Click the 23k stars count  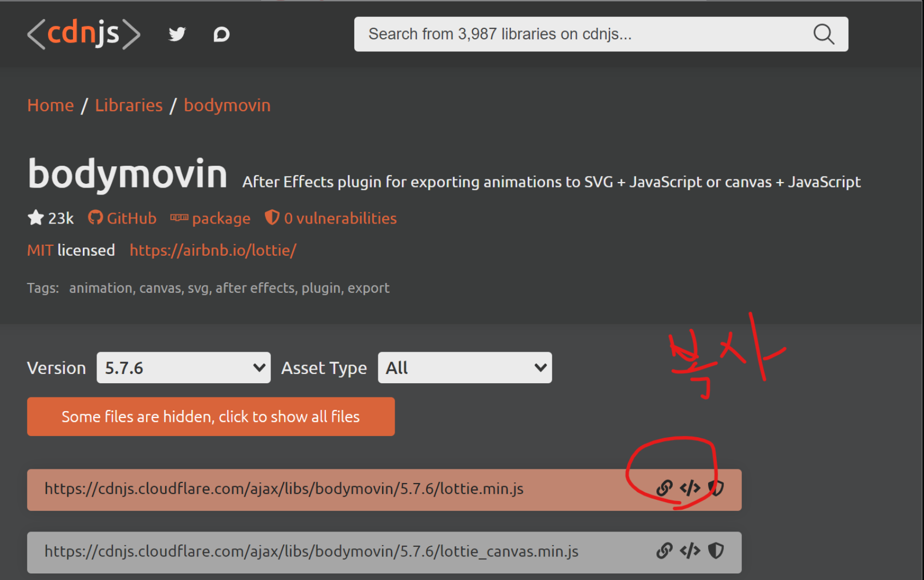(61, 218)
